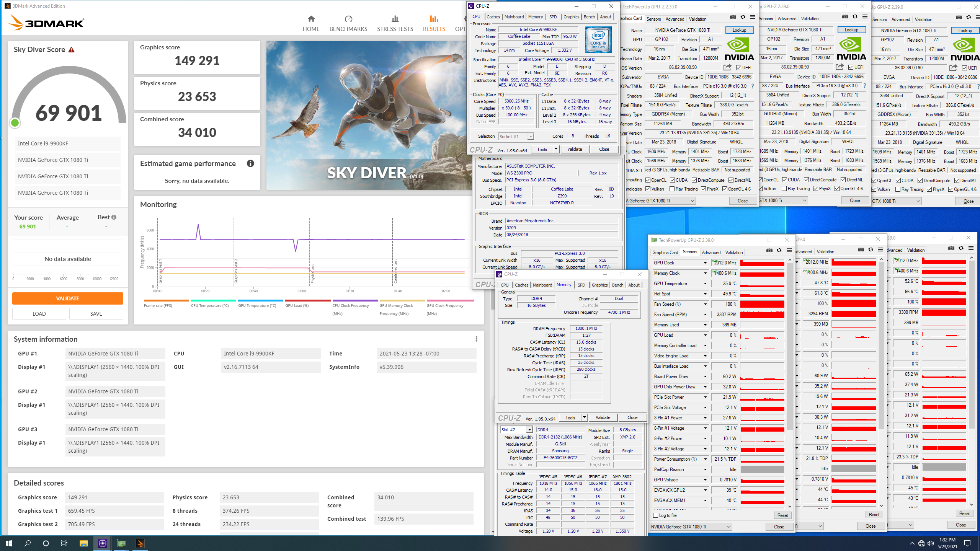Viewport: 980px width, 551px height.
Task: Click the Frame rate (FPS) orange legend bar
Action: (x=166, y=300)
